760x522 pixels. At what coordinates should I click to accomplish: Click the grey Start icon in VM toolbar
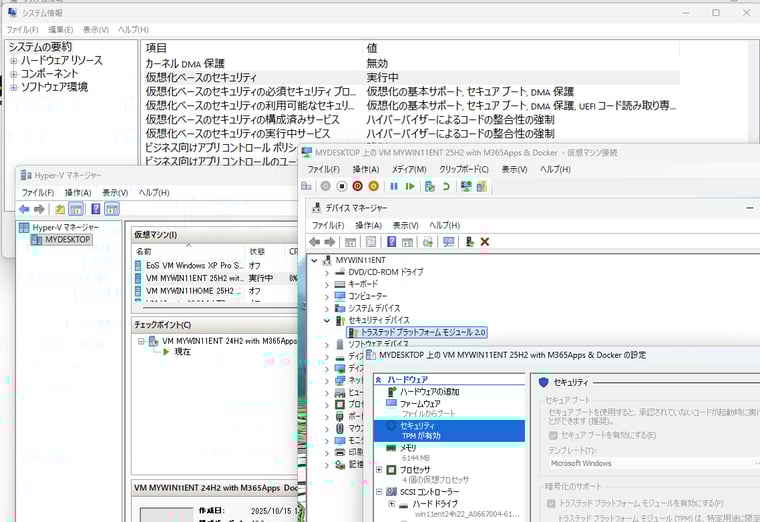tap(325, 186)
